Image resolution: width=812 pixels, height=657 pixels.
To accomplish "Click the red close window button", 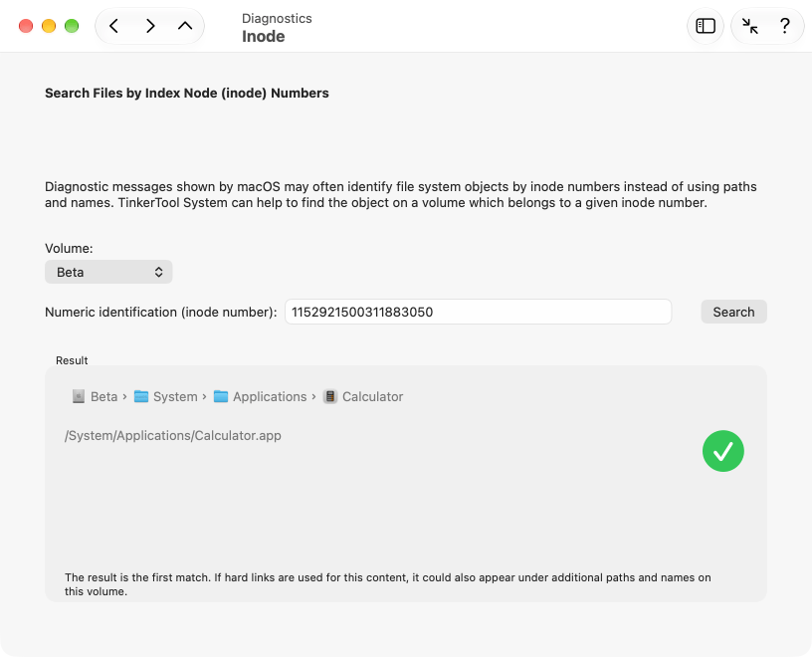I will 26,26.
